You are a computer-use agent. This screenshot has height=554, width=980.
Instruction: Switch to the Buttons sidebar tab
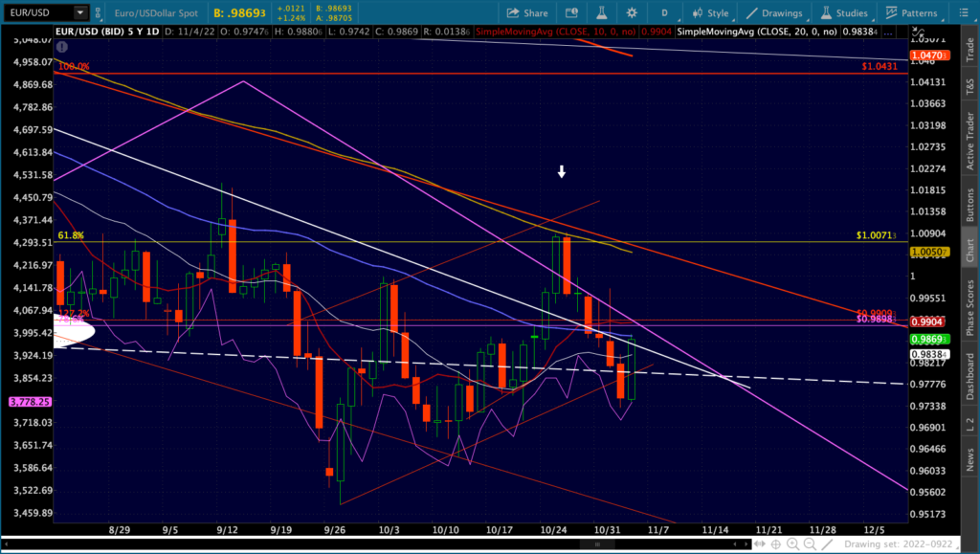(x=970, y=206)
